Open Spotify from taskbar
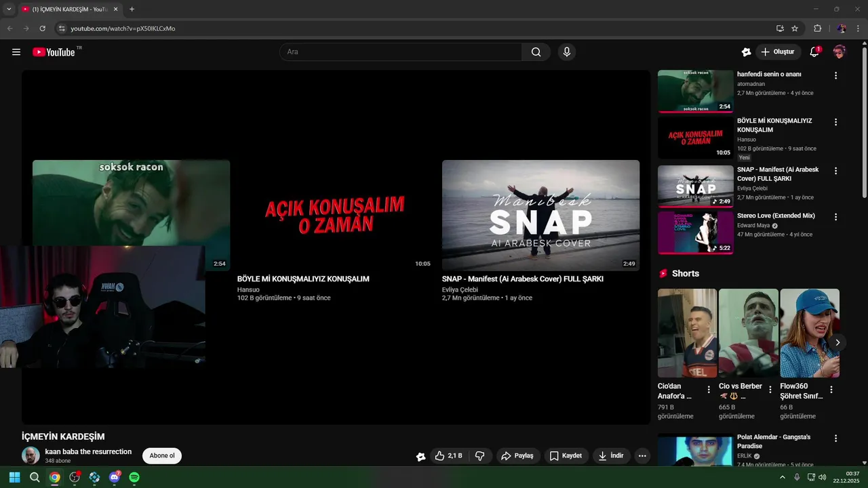The height and width of the screenshot is (488, 868). [x=134, y=477]
